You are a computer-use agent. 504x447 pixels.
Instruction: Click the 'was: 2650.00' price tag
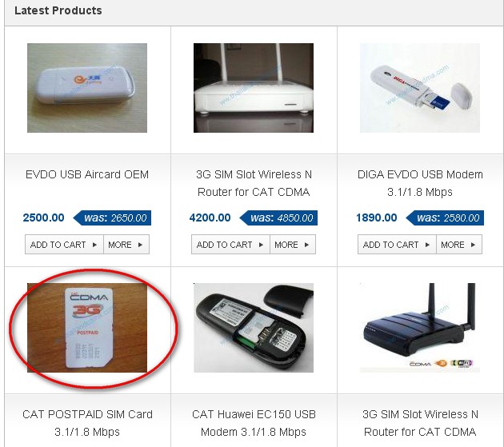(112, 218)
